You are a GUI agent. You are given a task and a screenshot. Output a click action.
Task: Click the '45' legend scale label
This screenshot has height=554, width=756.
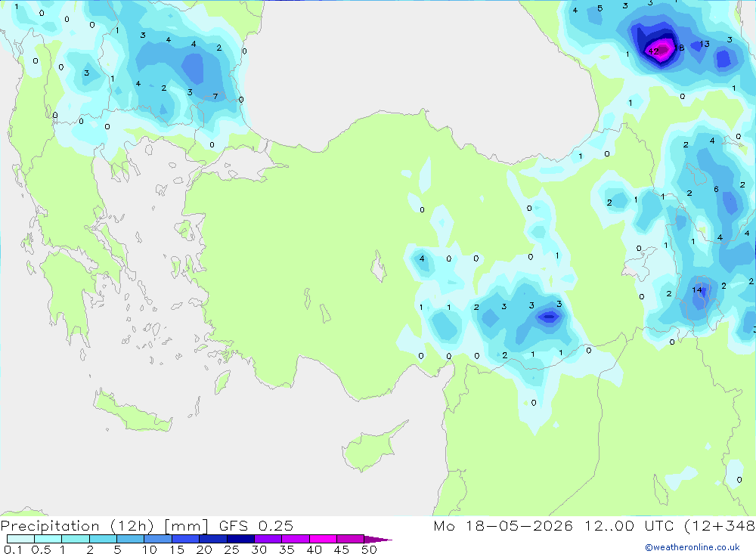click(342, 549)
